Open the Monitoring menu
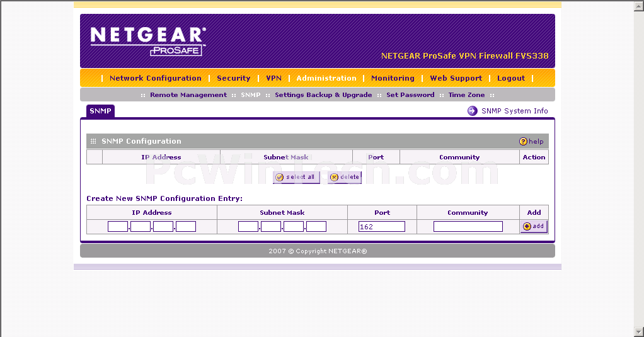644x337 pixels. point(393,78)
